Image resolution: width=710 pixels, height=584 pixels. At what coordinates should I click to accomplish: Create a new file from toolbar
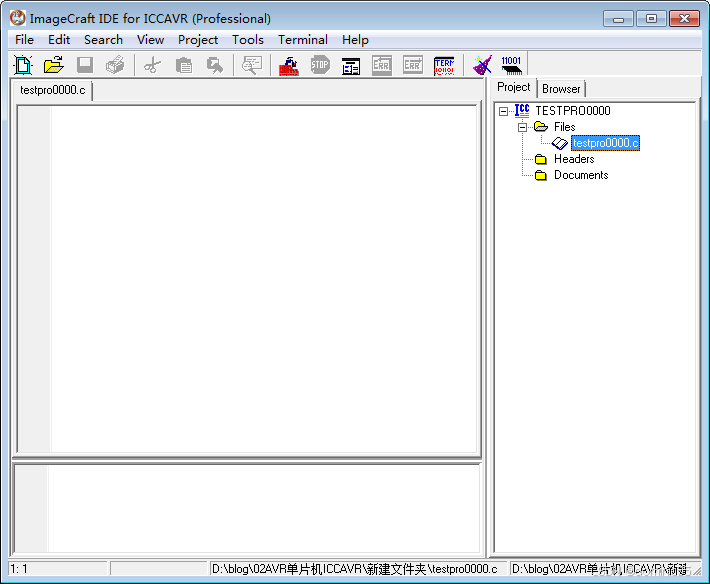pyautogui.click(x=23, y=65)
